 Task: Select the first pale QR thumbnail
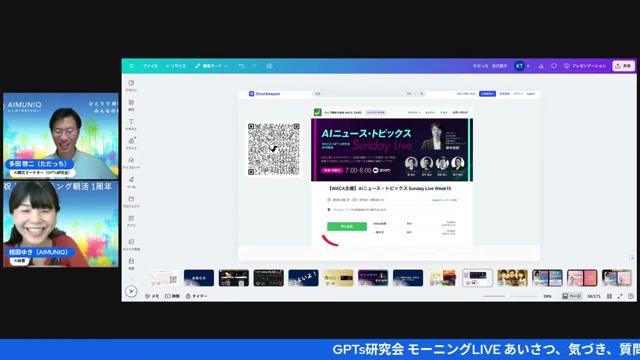[164, 278]
